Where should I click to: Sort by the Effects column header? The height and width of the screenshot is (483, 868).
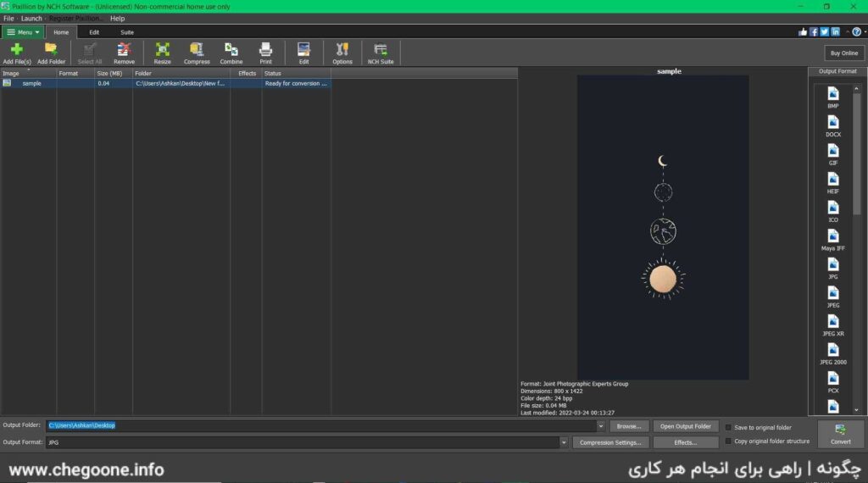(247, 73)
